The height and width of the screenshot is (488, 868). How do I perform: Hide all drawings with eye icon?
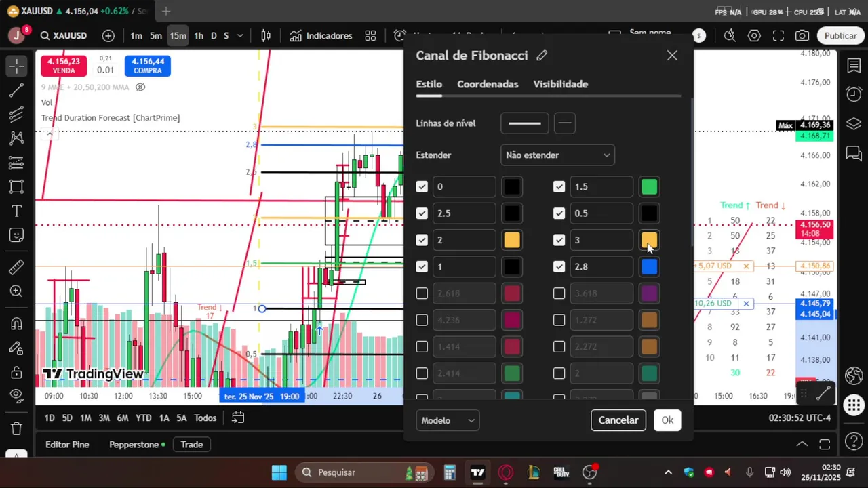16,396
